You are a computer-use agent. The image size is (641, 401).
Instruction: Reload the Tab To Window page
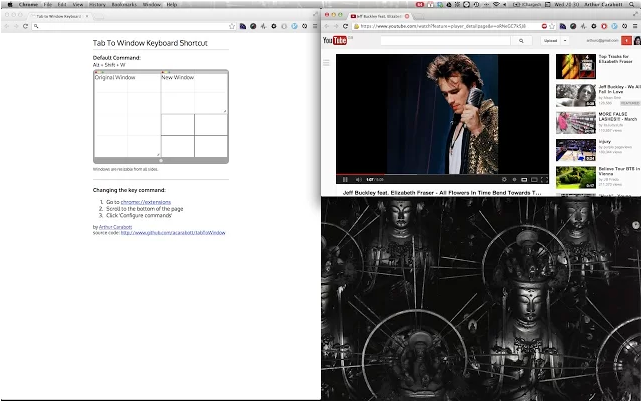pos(25,26)
